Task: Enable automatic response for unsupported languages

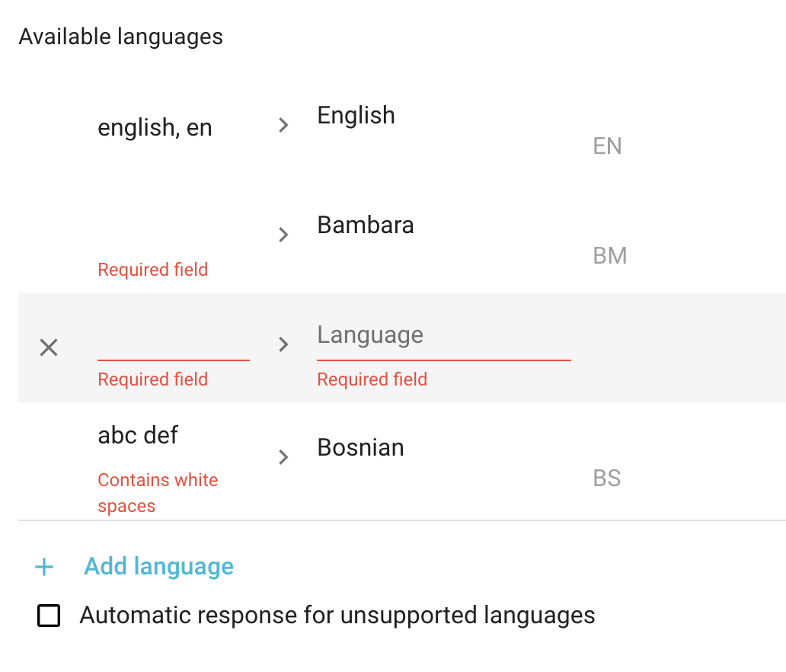Action: [48, 616]
